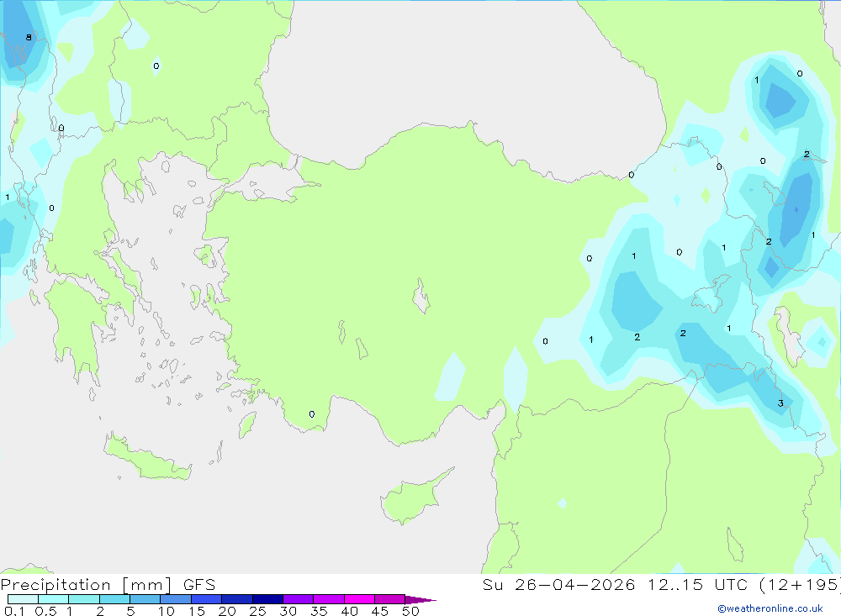Viewport: 841px width, 616px height.
Task: Pick the 2–5 mm legend swatch
Action: [x=114, y=599]
